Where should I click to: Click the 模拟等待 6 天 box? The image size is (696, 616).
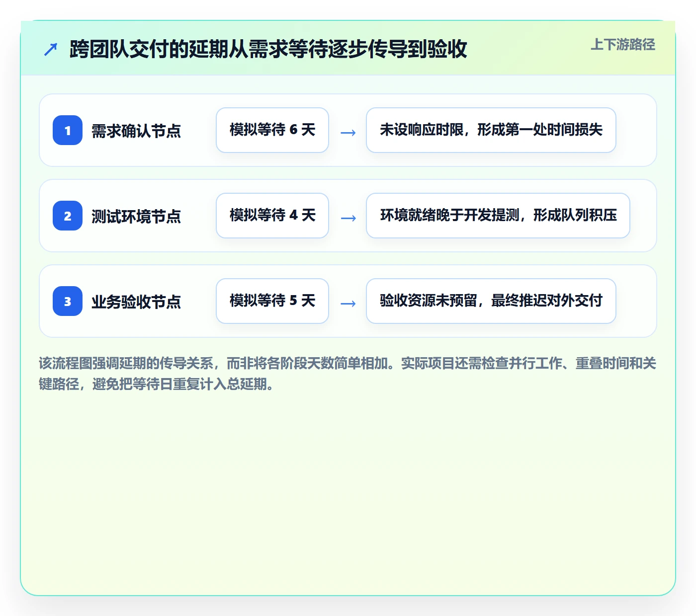(x=272, y=130)
